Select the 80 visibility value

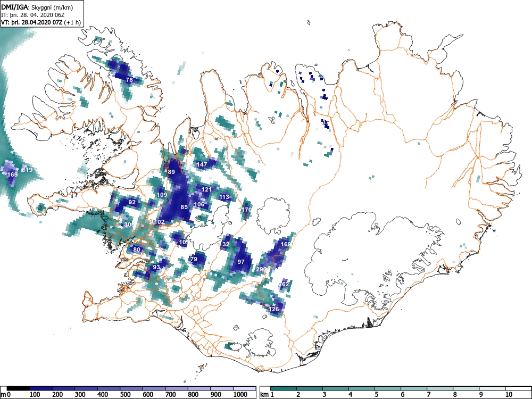click(137, 250)
